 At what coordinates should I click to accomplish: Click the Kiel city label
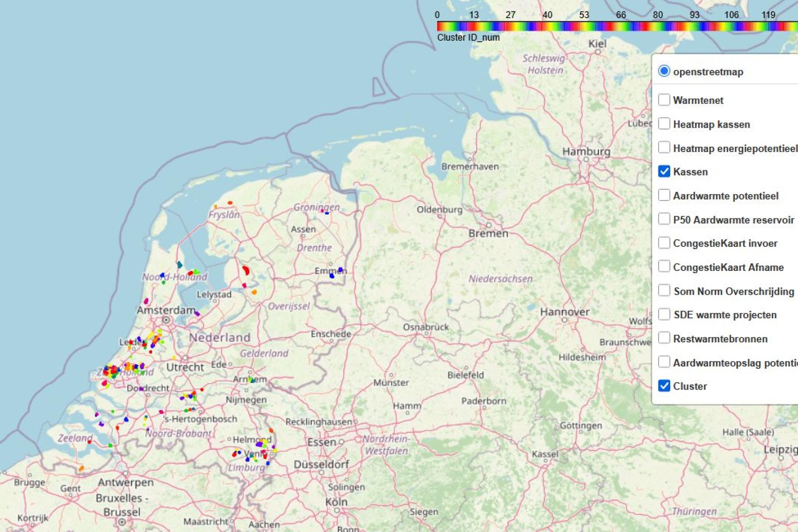click(597, 43)
